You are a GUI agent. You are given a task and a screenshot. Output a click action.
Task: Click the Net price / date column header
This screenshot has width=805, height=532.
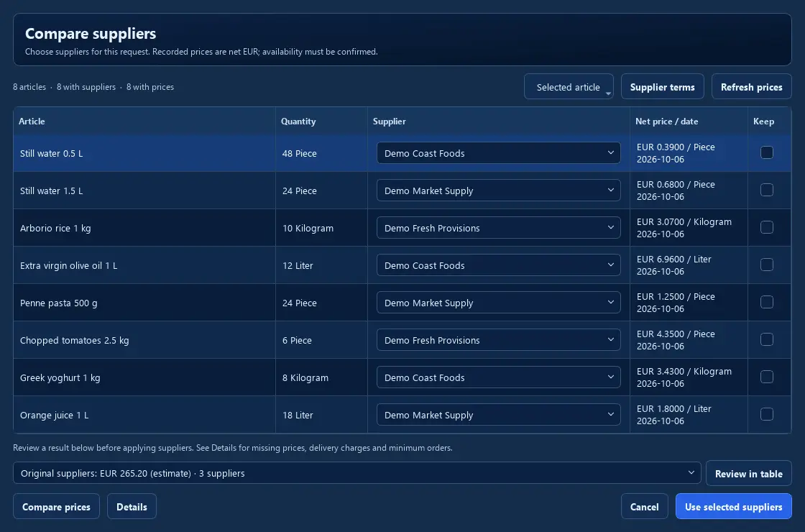[689, 121]
